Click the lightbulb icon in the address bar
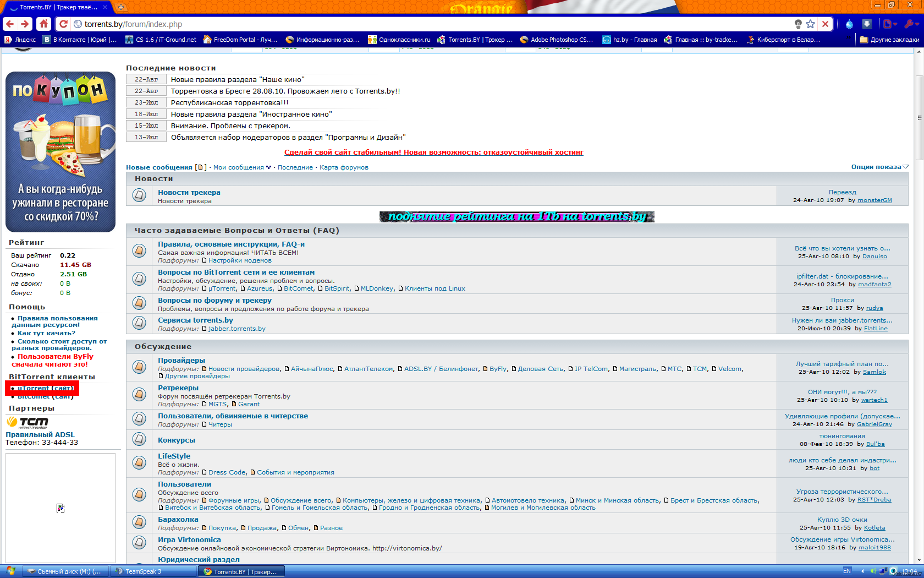This screenshot has width=924, height=578. (x=798, y=24)
